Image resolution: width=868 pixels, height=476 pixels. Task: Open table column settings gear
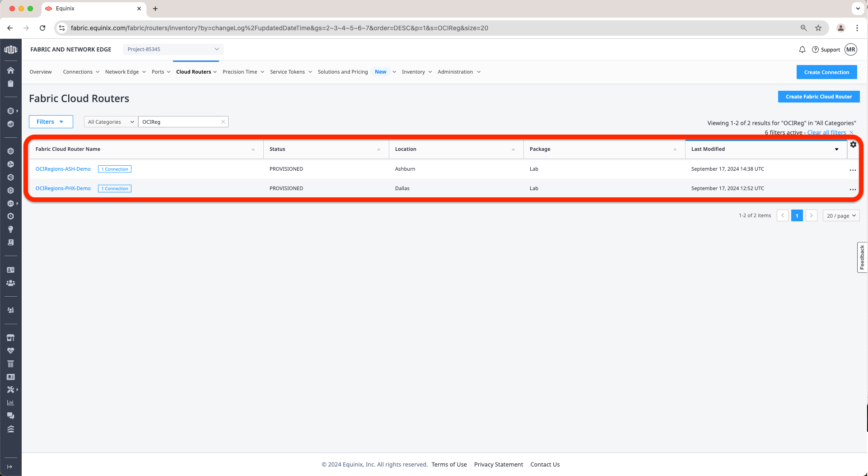pyautogui.click(x=853, y=145)
